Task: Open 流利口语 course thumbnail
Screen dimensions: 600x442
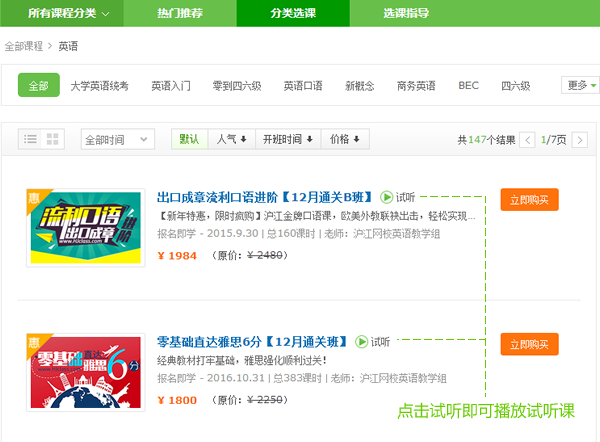Action: point(86,228)
